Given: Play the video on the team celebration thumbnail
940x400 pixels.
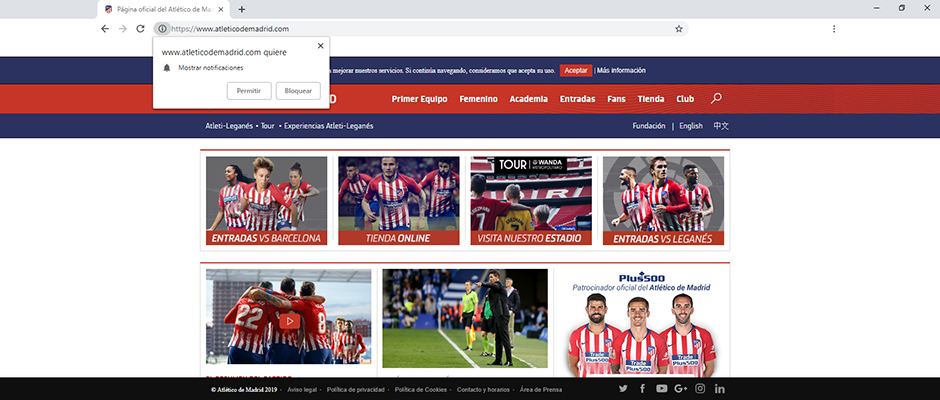Looking at the screenshot, I should pos(288,321).
